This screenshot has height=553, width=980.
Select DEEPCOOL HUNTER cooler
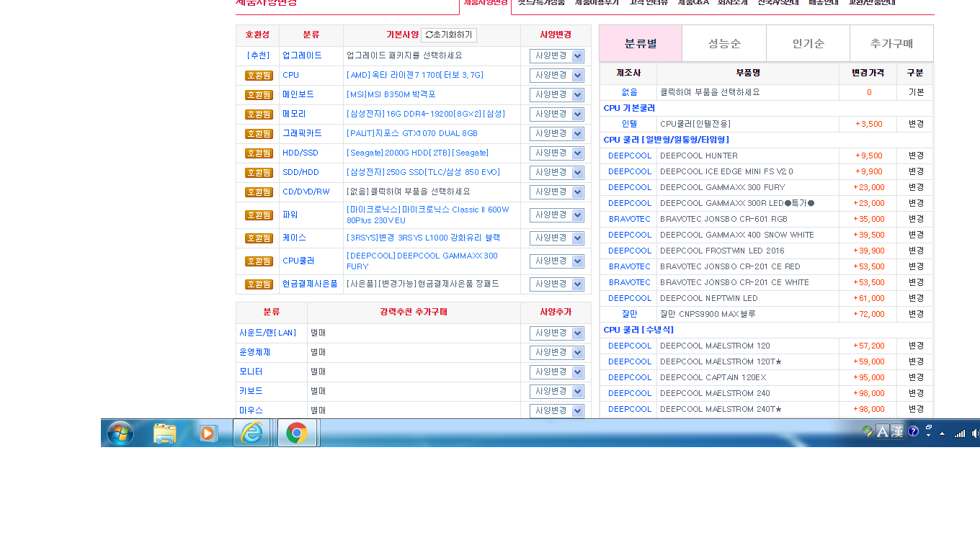click(699, 156)
